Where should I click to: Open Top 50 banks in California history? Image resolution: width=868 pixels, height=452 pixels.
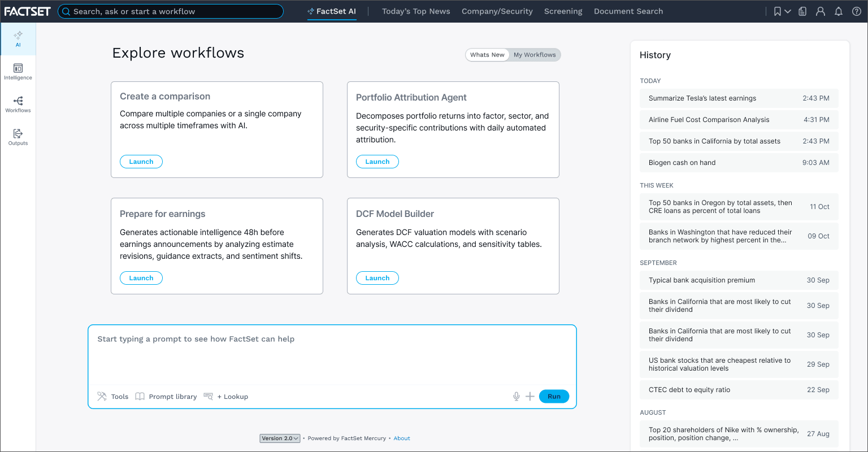(x=739, y=141)
